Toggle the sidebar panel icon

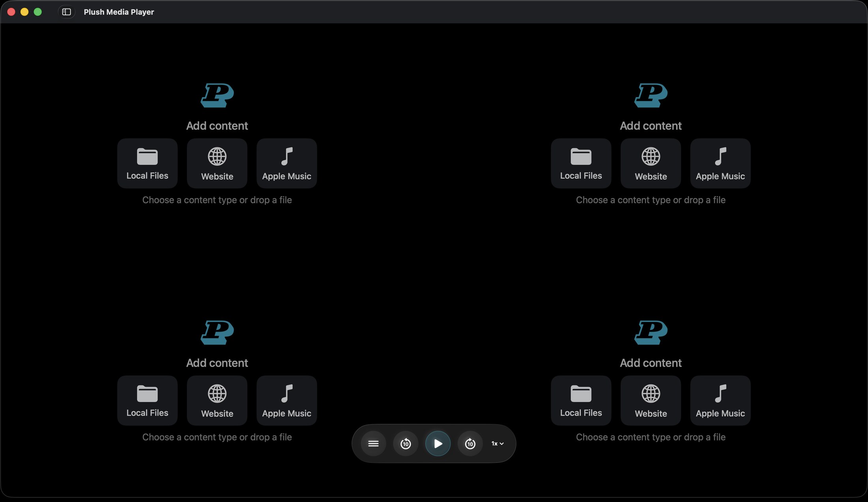[66, 12]
